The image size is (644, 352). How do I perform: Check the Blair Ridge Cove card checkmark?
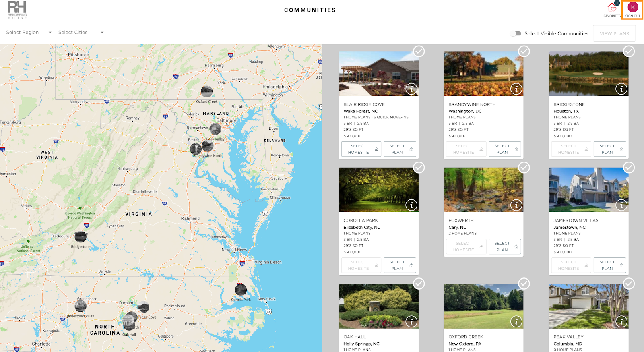[x=419, y=51]
